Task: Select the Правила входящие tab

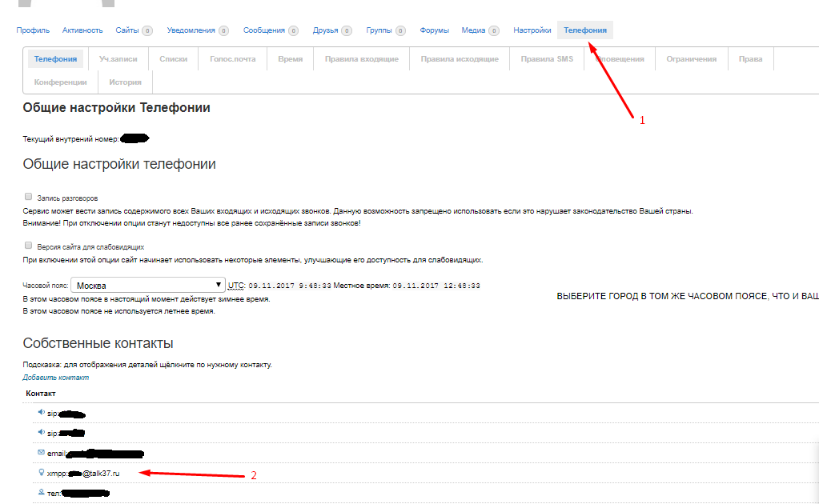Action: (362, 59)
